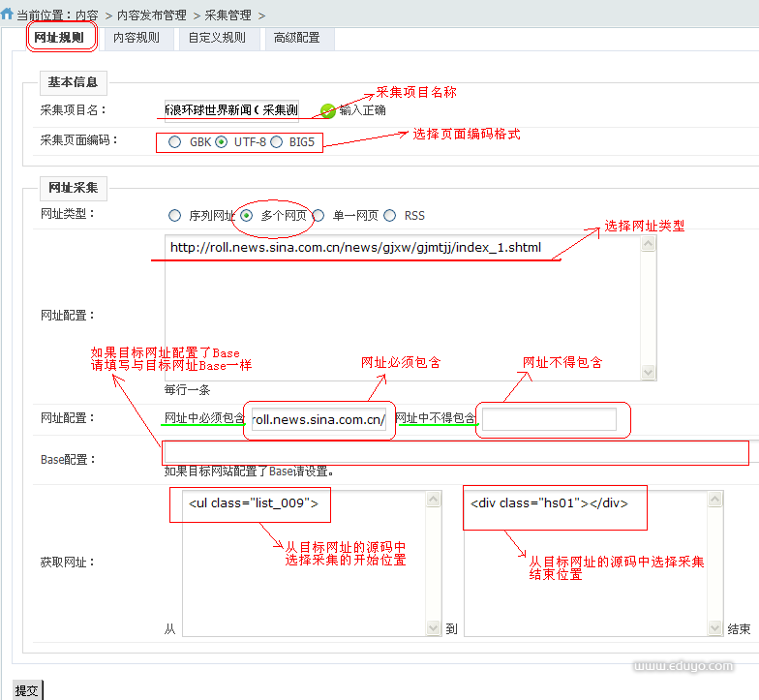Choose RSS as the URL type
The height and width of the screenshot is (700, 759).
pos(390,216)
